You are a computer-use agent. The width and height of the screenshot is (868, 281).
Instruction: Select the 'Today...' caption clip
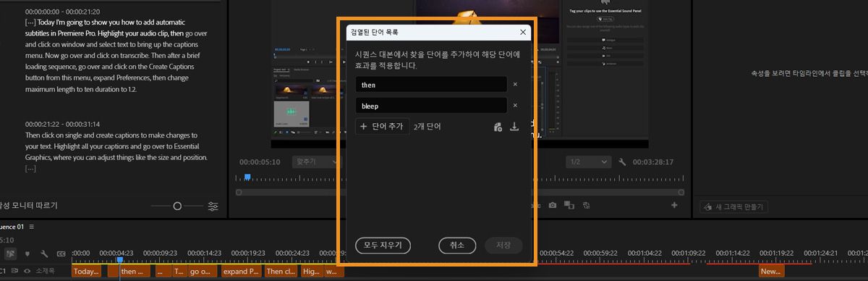point(86,272)
